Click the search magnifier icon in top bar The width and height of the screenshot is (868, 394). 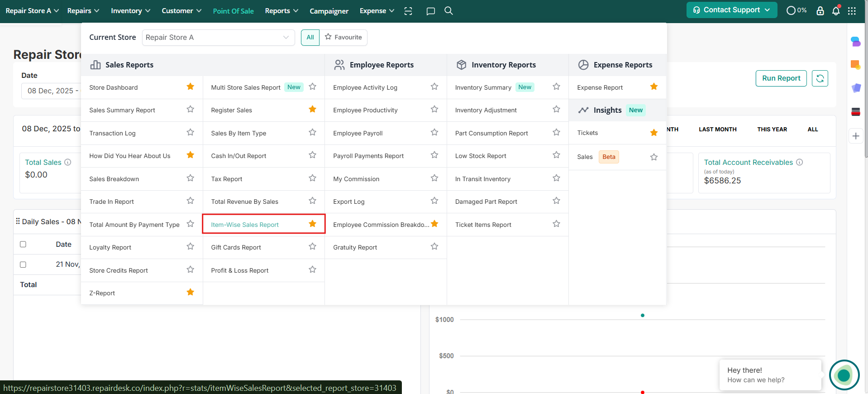coord(448,11)
